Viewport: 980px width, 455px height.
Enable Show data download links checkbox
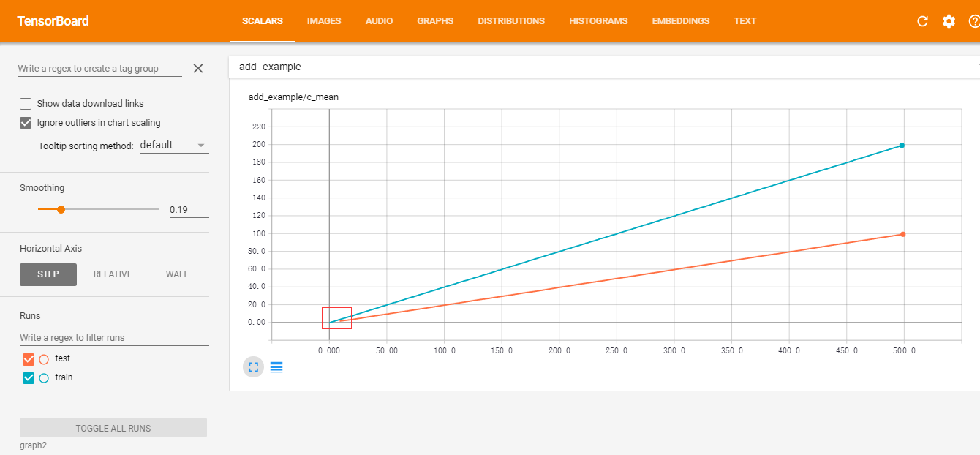click(x=26, y=104)
